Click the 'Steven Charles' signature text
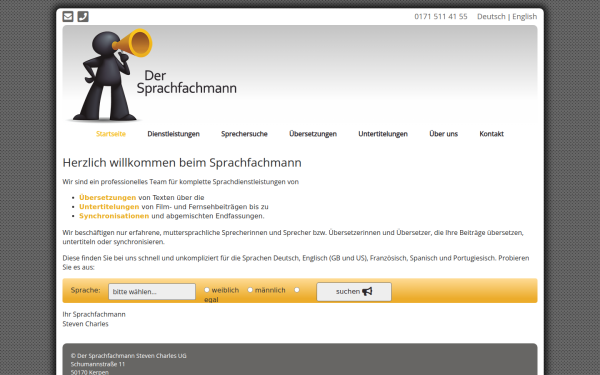Image resolution: width=600 pixels, height=375 pixels. 85,324
